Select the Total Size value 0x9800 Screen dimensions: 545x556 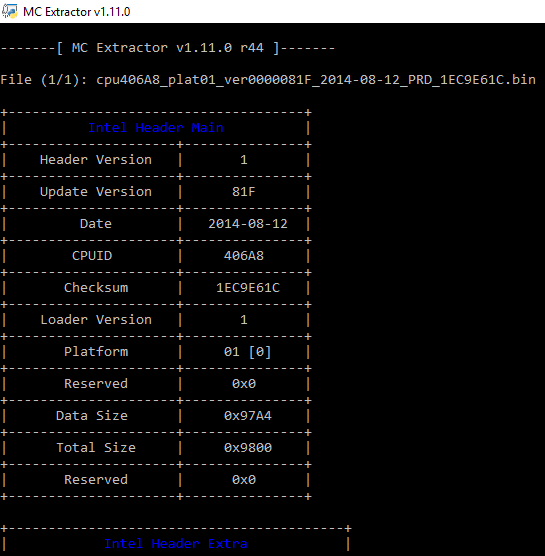click(x=248, y=447)
